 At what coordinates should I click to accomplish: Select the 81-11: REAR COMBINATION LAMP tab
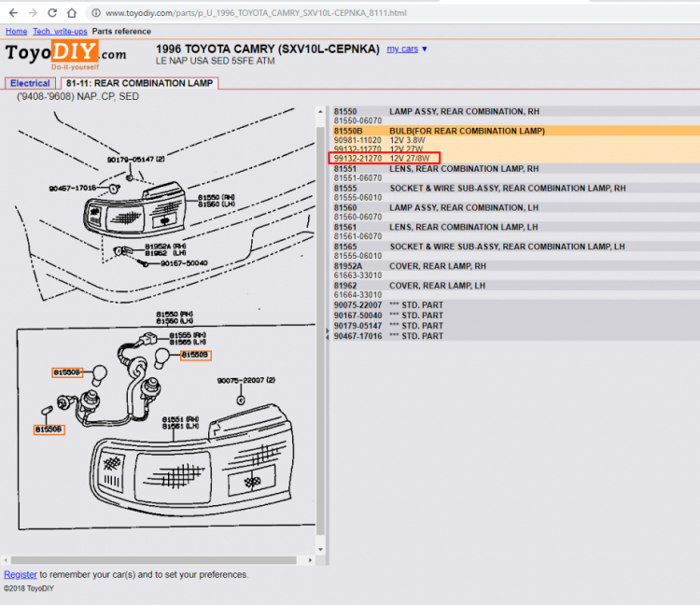(139, 83)
